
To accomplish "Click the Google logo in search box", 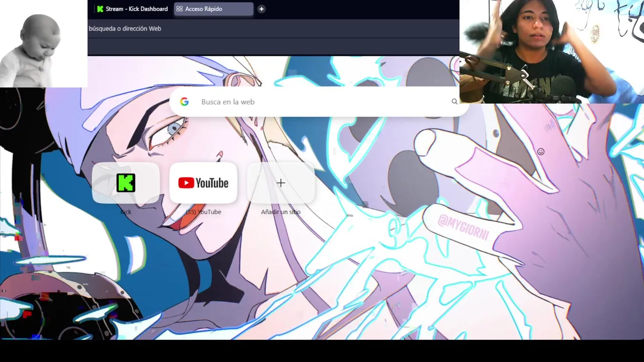I will click(185, 102).
